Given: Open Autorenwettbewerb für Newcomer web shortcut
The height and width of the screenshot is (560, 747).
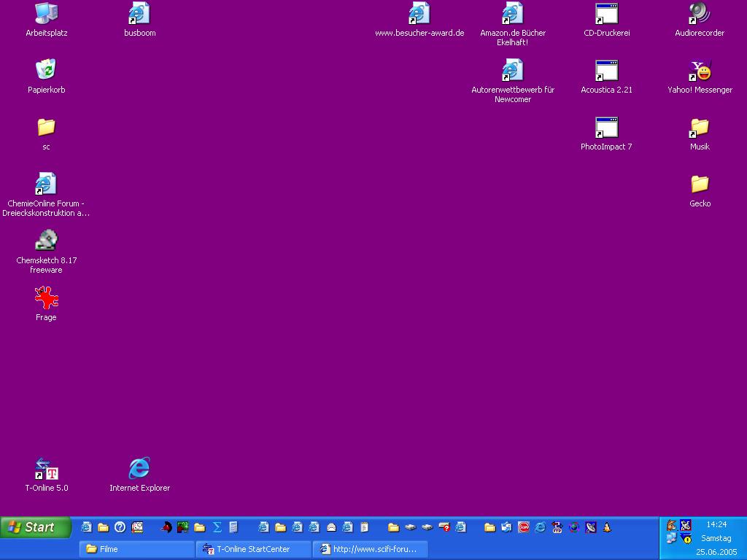Looking at the screenshot, I should [513, 71].
